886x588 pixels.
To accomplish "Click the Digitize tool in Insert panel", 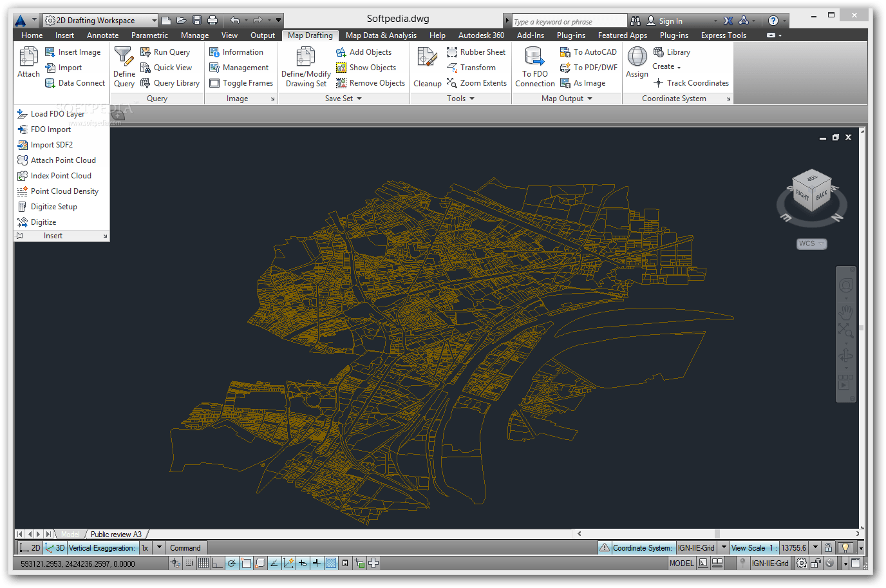I will pos(42,222).
